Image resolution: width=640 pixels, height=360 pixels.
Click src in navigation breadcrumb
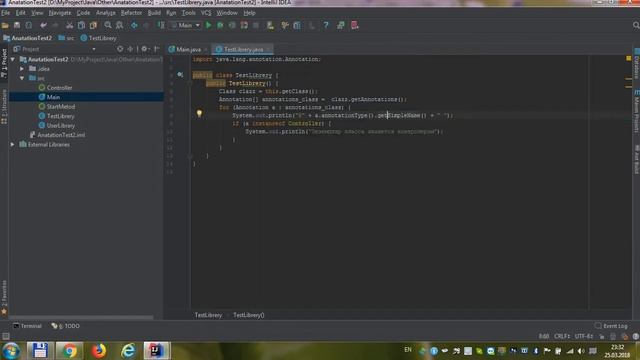point(66,38)
